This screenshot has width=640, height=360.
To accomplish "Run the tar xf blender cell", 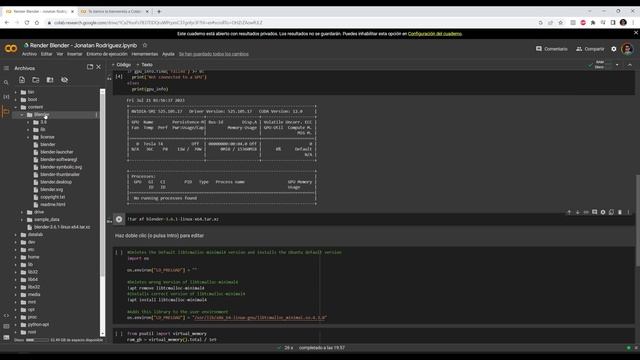I will click(119, 219).
